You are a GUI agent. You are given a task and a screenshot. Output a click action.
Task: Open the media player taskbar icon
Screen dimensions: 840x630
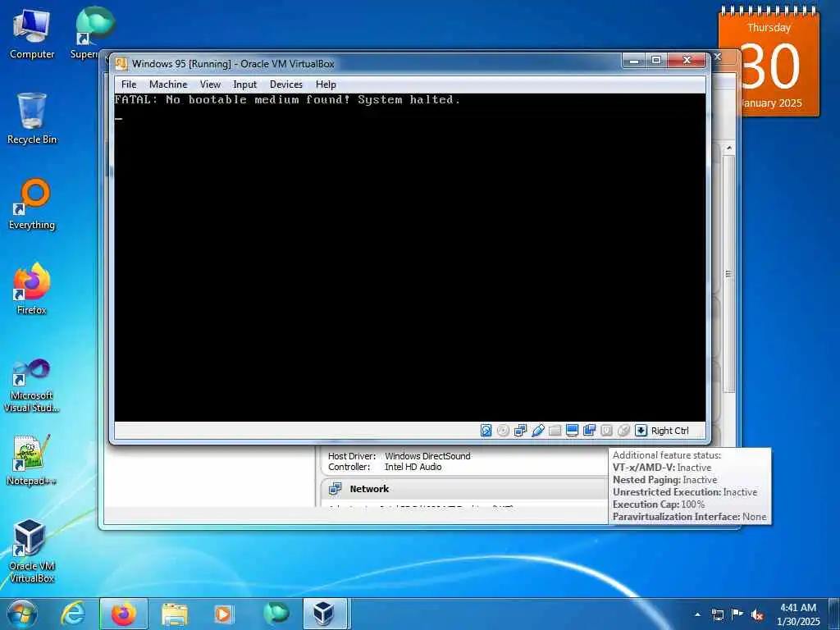pos(223,614)
